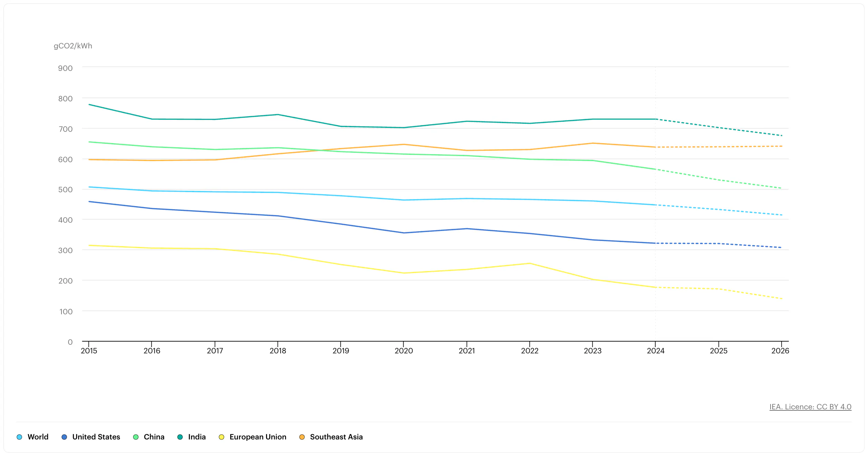Open the IEA Licence CC BY 4.0 link

tap(810, 407)
